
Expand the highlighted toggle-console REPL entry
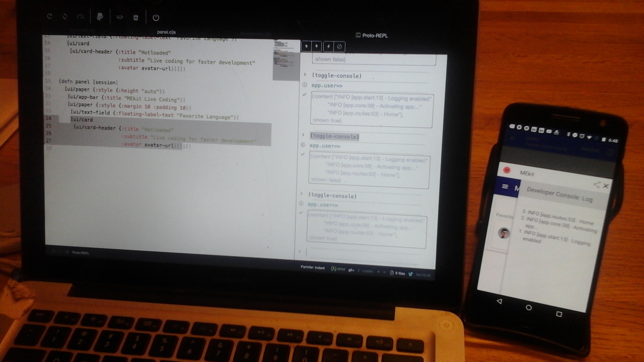(303, 135)
